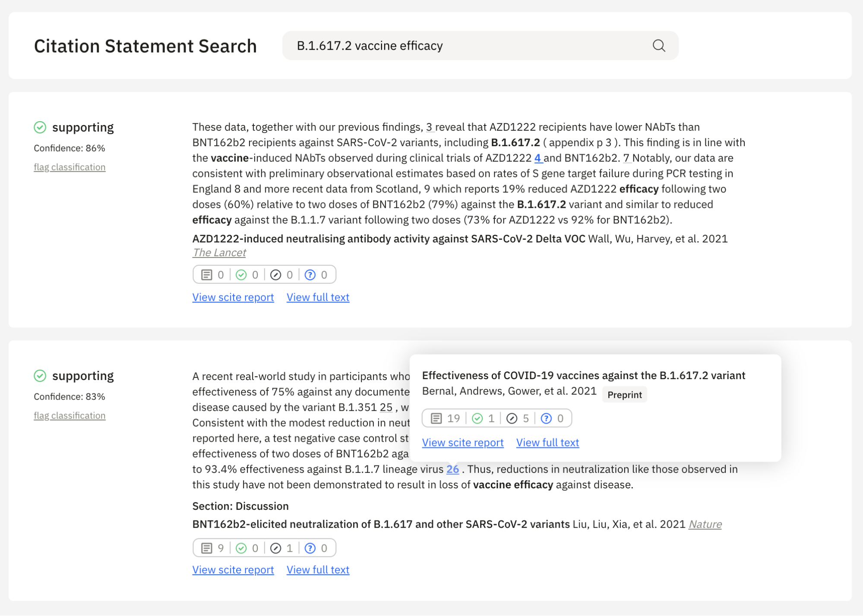Select the Preprint label in the popup
Viewport: 863px width, 616px height.
tap(624, 394)
